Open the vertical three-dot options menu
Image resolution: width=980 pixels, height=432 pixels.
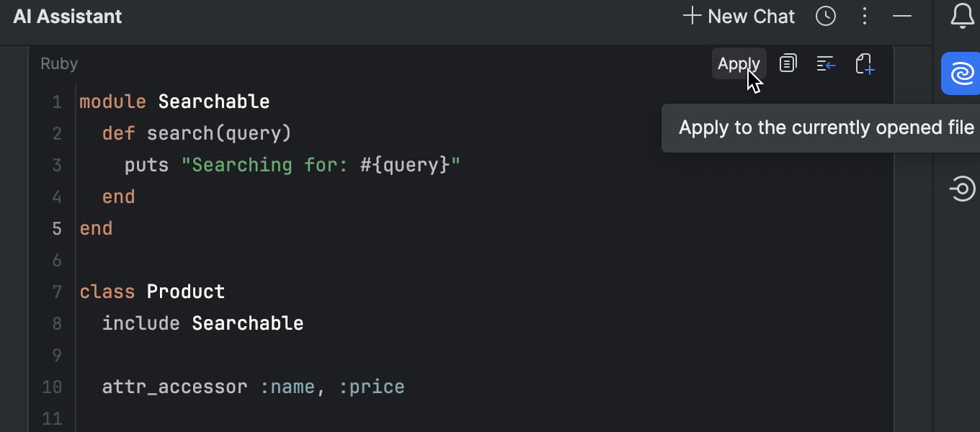point(865,17)
